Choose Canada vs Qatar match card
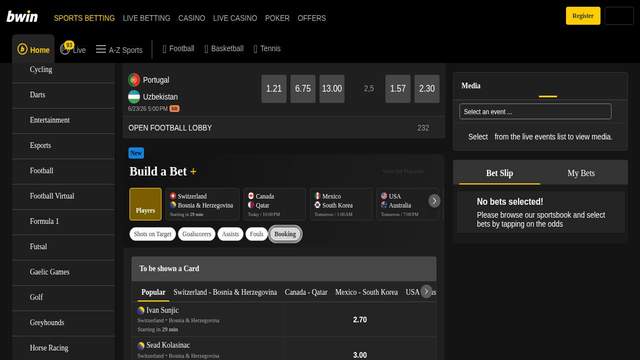The width and height of the screenshot is (640, 360). 275,204
